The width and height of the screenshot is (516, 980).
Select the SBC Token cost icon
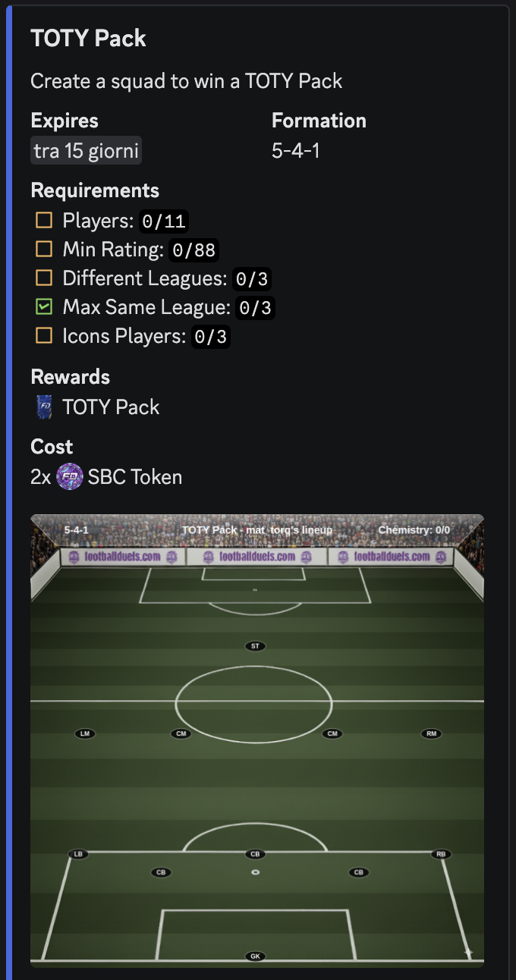tap(69, 476)
